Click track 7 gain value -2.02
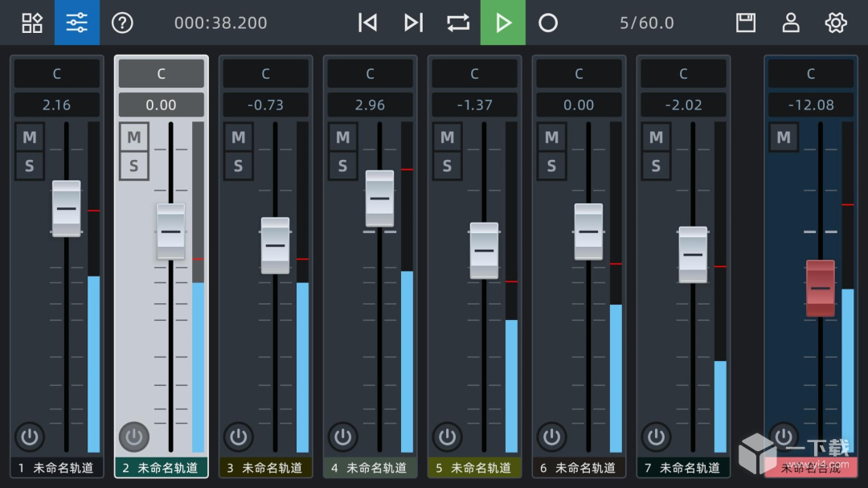This screenshot has height=488, width=868. [683, 105]
